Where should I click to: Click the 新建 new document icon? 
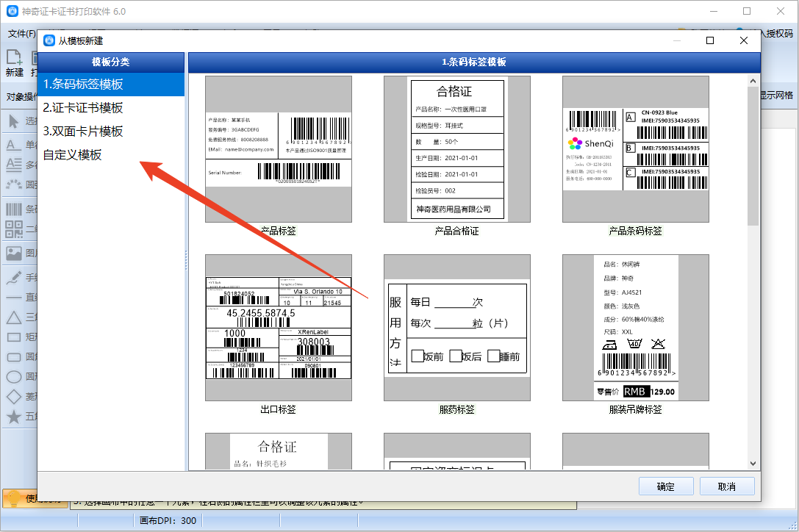(14, 57)
